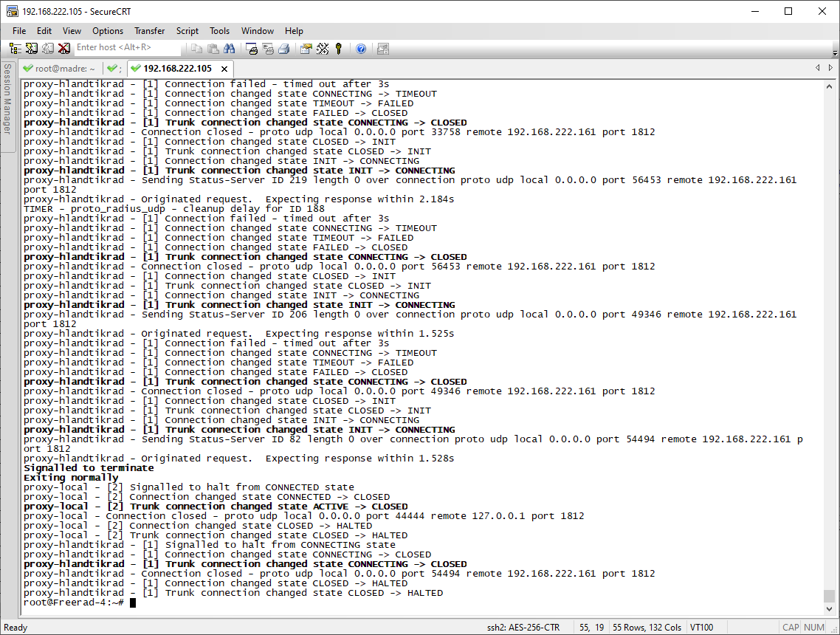
Task: Click the toolbar options overflow arrow
Action: tap(835, 52)
